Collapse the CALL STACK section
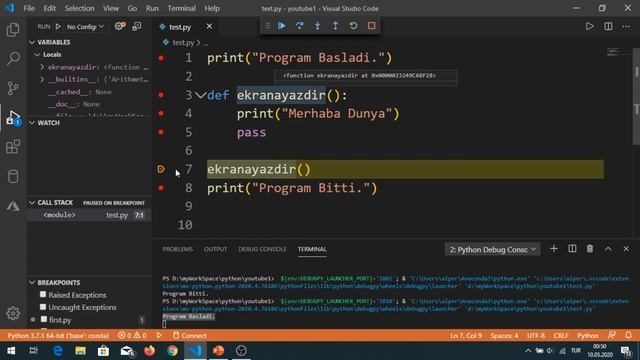 (32, 203)
